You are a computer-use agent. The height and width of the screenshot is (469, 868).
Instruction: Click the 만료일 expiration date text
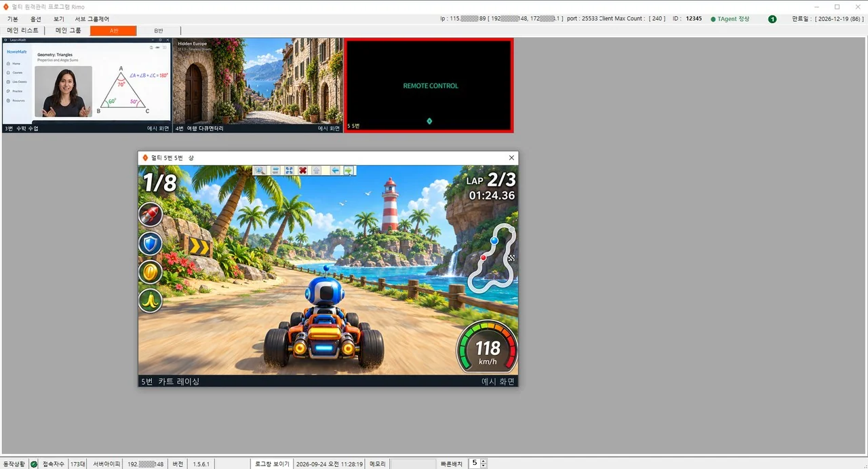pos(828,19)
